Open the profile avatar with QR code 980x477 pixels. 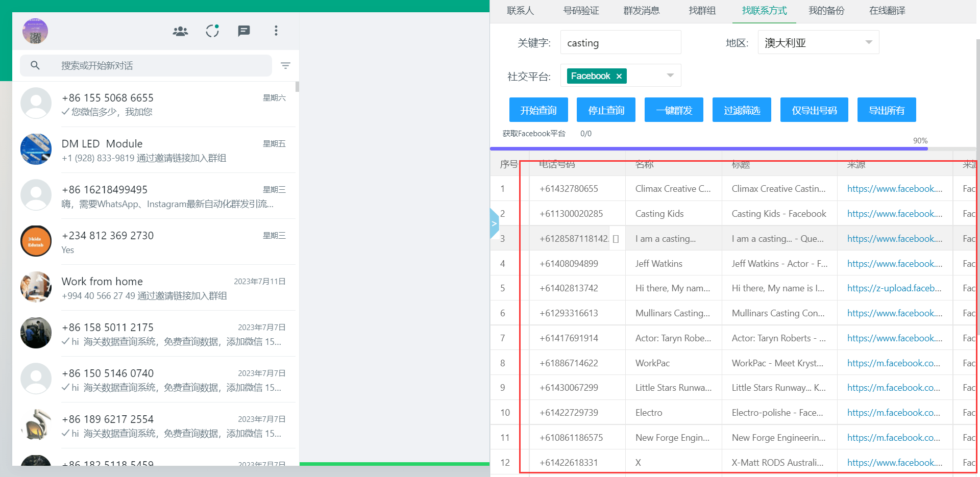(x=35, y=31)
